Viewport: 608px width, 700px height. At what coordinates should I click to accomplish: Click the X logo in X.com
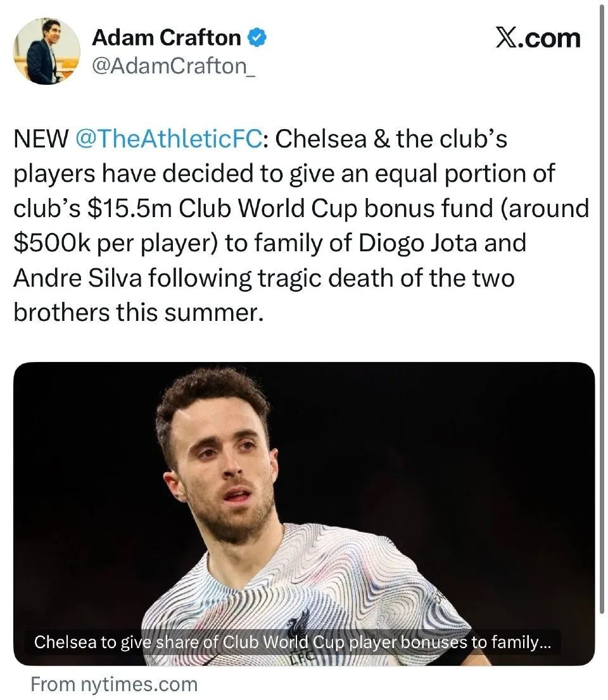click(505, 38)
